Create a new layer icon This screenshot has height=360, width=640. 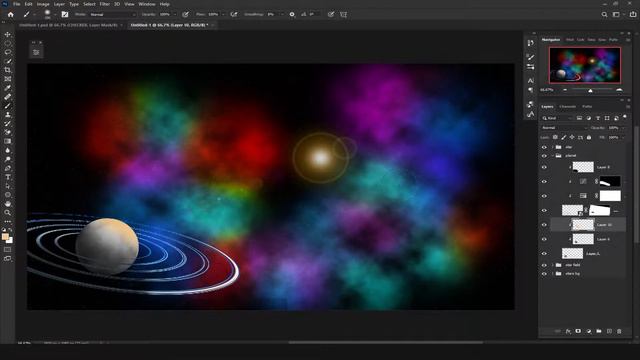tap(609, 331)
